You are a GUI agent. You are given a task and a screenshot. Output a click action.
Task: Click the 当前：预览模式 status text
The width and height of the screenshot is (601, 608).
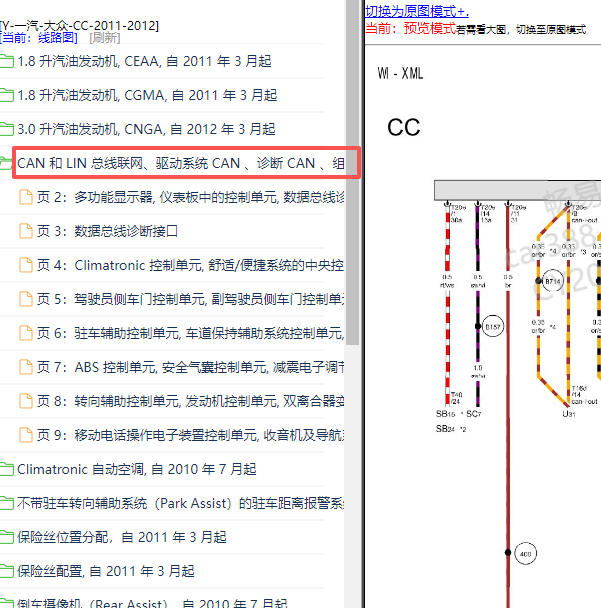411,28
